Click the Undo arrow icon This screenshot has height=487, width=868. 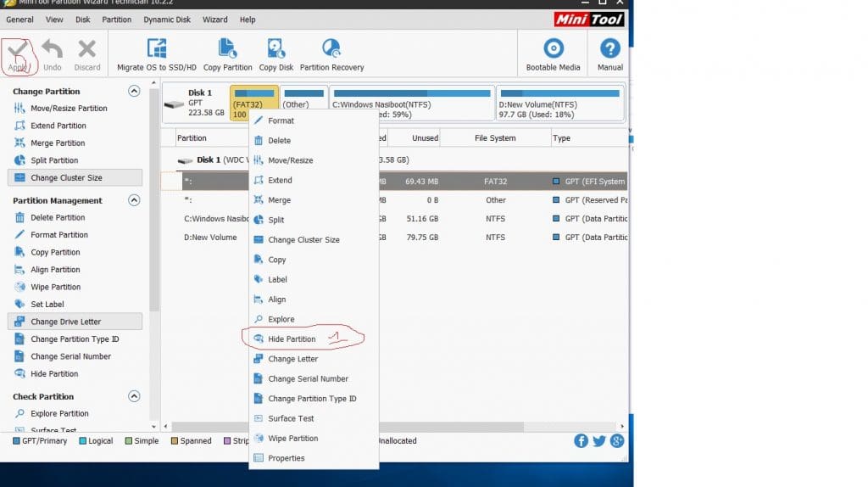[x=52, y=50]
